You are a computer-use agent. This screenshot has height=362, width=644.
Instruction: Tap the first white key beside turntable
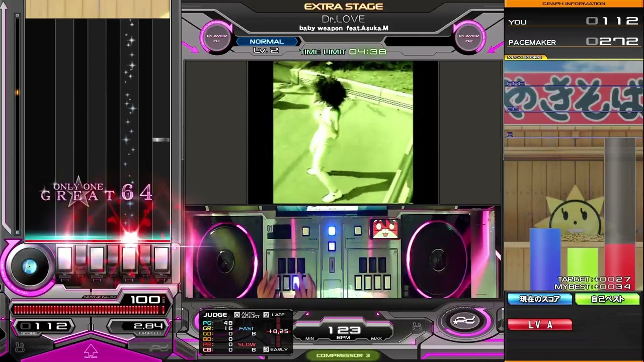64,258
